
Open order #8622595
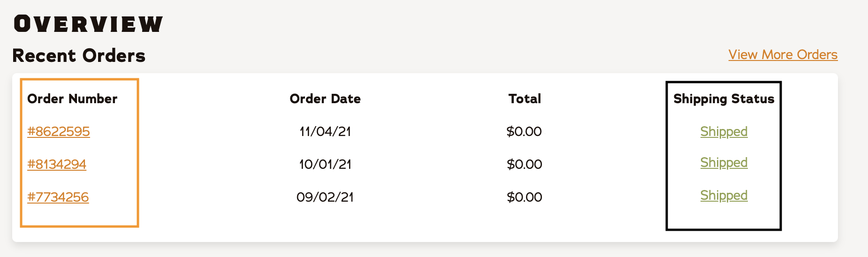tap(59, 131)
